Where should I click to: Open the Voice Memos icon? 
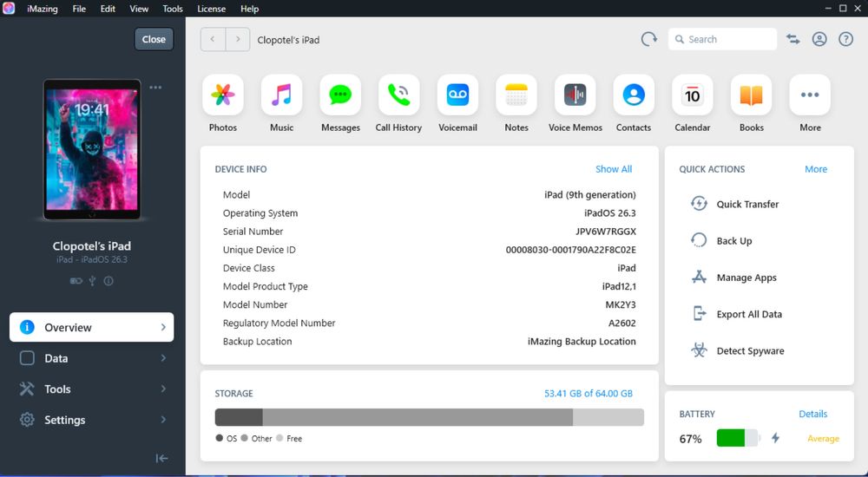click(x=575, y=95)
